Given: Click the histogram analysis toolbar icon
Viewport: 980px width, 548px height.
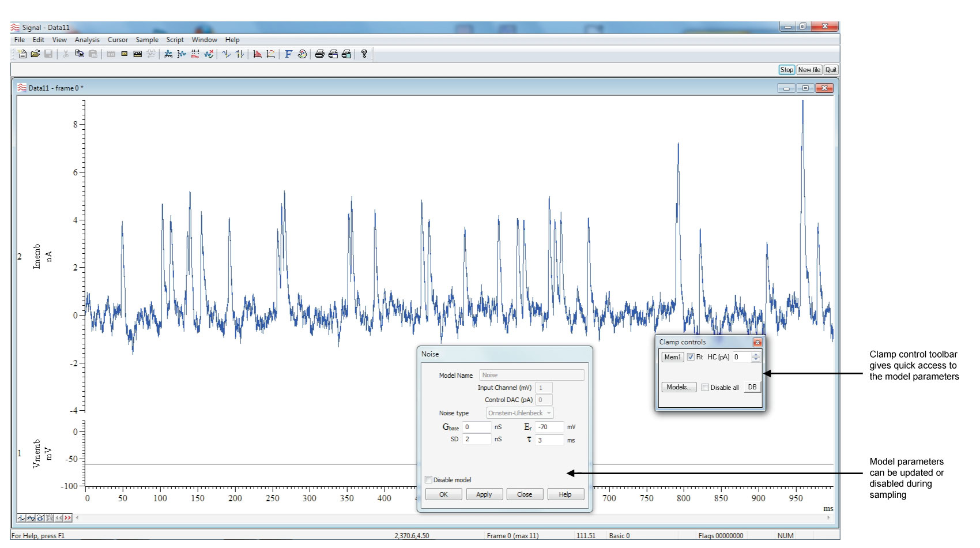Looking at the screenshot, I should (x=256, y=54).
